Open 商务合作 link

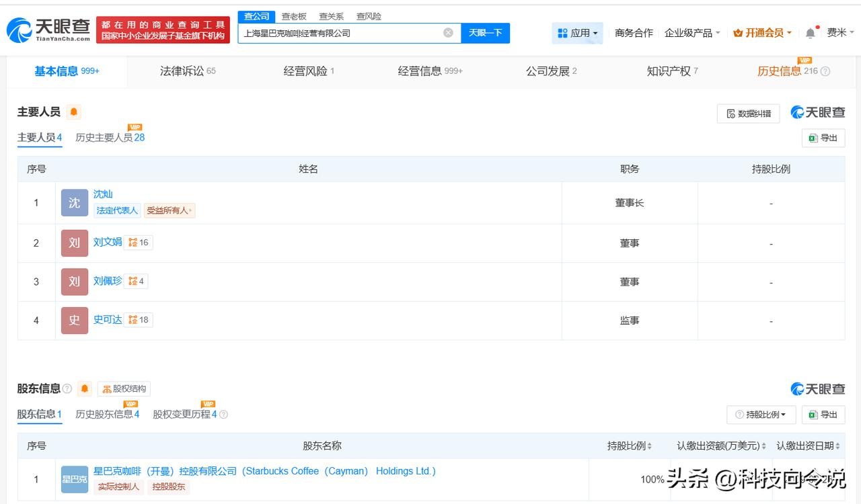point(634,33)
